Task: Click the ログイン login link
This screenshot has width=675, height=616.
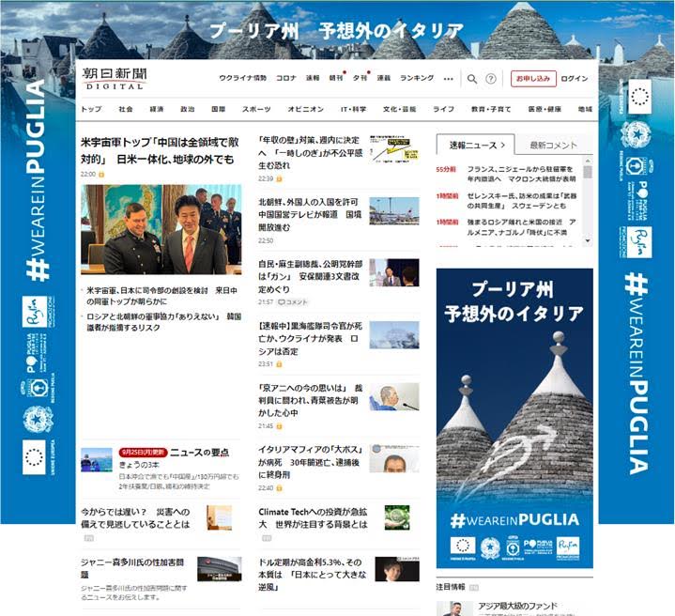Action: click(575, 79)
